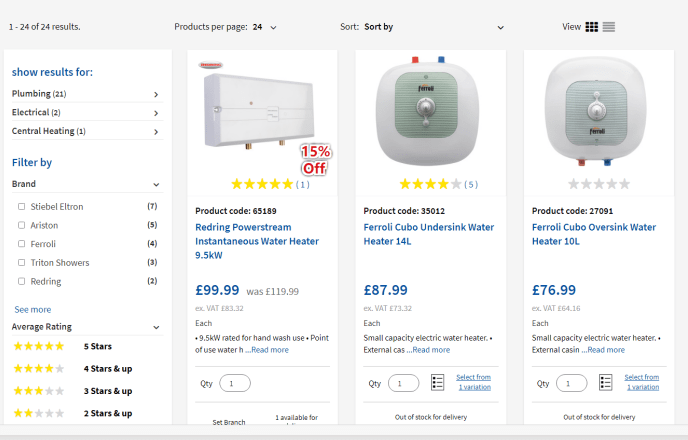Click variations list icon for Ferroli 14L
The image size is (688, 440).
tap(437, 383)
